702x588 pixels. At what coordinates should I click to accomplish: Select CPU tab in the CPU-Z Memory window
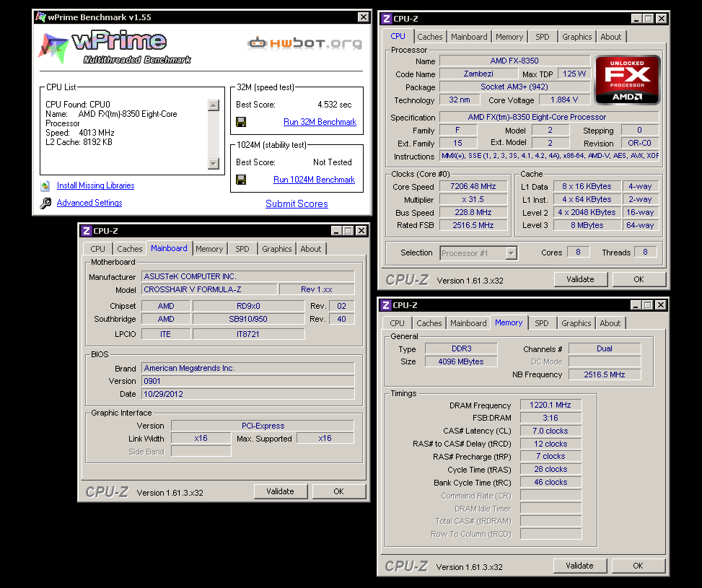coord(397,323)
